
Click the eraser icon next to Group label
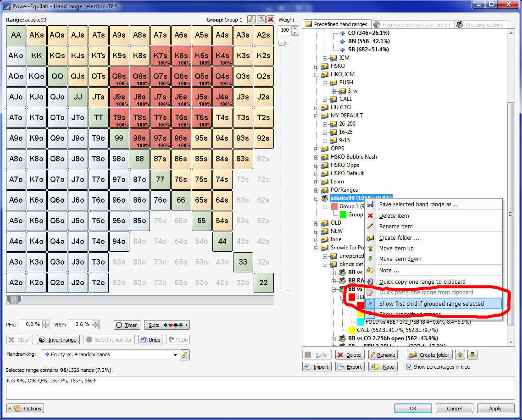[261, 19]
